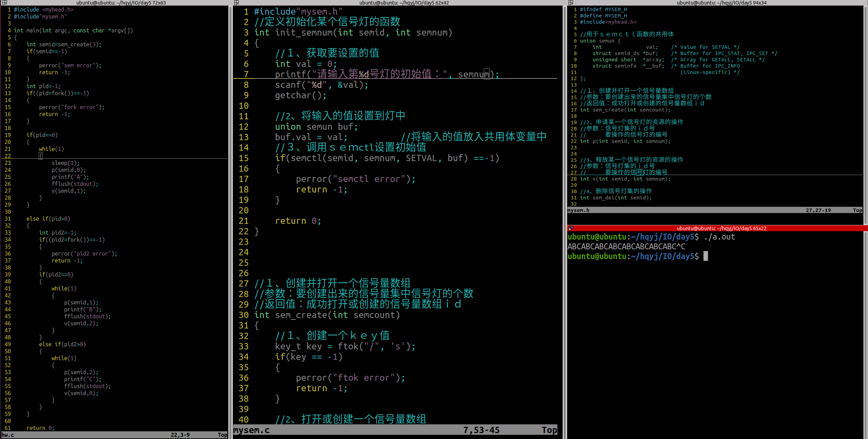This screenshot has width=868, height=439.
Task: Click the hw.c filename in the vim status bar
Action: point(8,435)
